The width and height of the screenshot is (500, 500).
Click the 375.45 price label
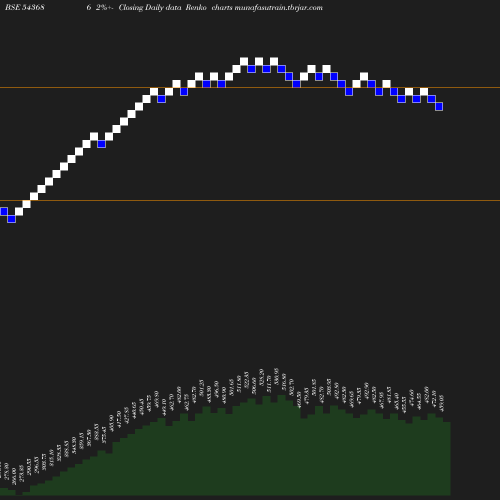click(104, 435)
